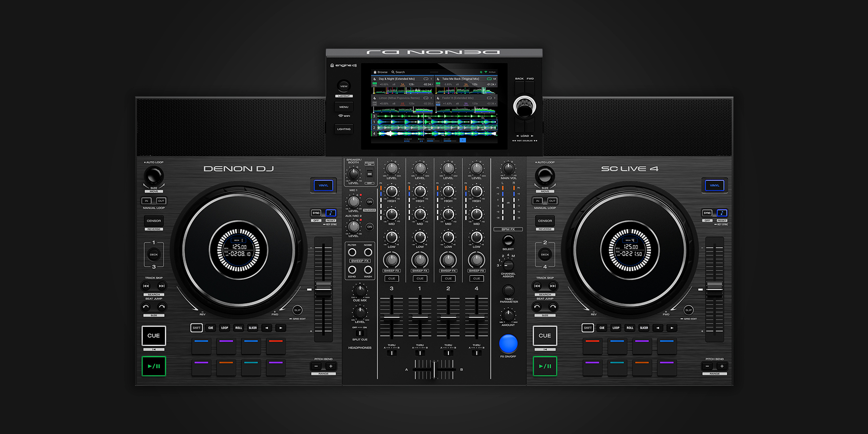Enable Sync on right deck
Image resolution: width=868 pixels, height=434 pixels.
pos(707,213)
